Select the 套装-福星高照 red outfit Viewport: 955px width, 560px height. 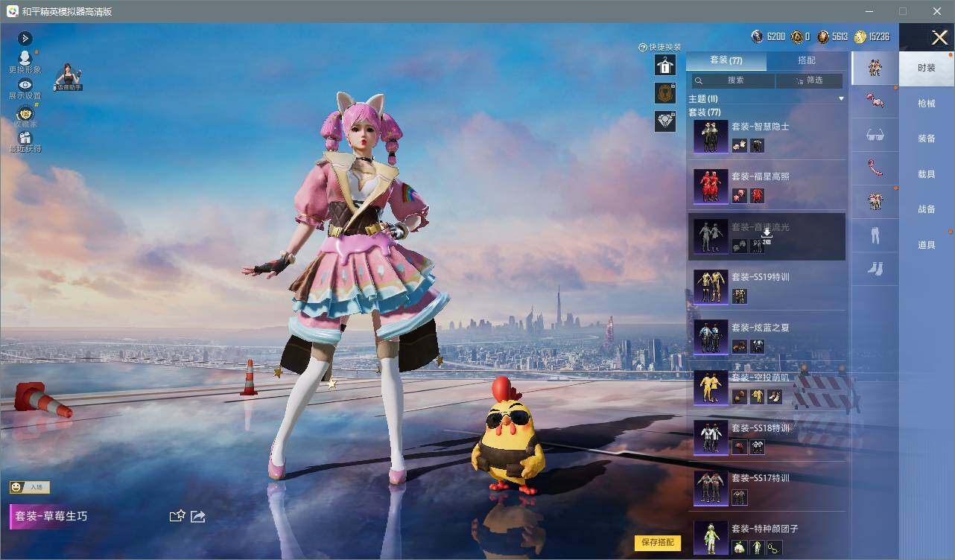pos(767,185)
